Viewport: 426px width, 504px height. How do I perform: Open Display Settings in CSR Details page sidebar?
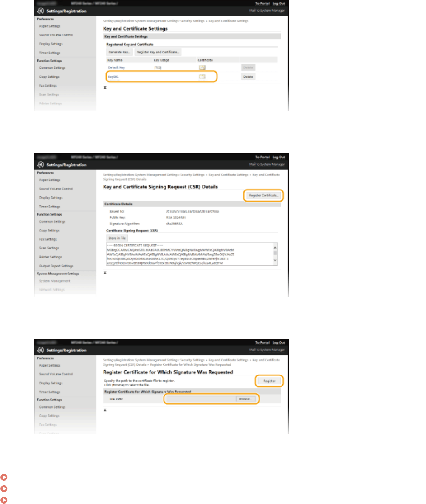point(51,198)
